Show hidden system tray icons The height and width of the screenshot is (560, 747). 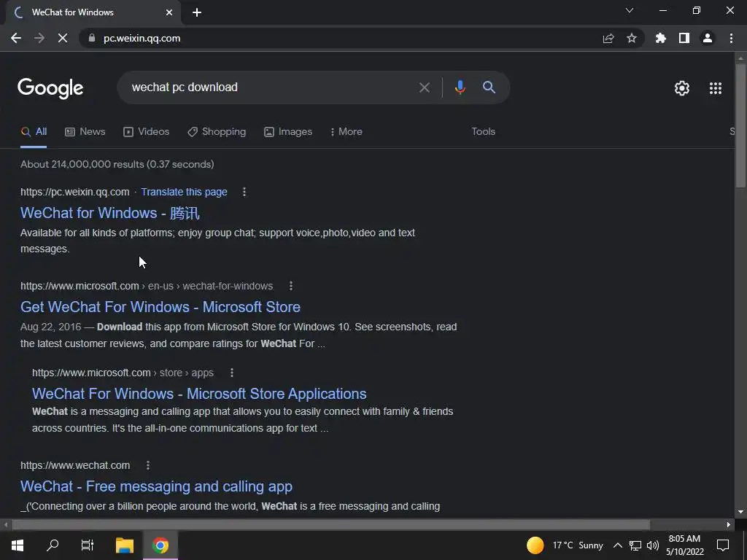(617, 545)
